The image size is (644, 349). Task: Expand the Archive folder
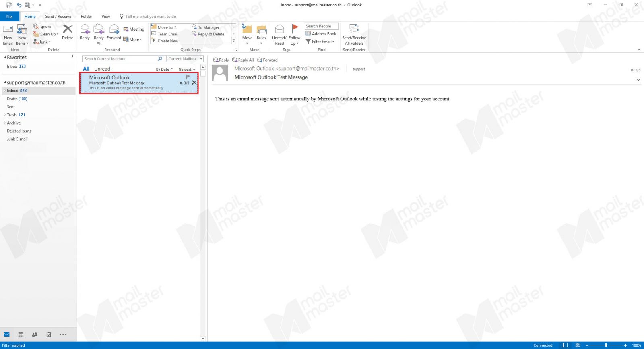(x=4, y=123)
